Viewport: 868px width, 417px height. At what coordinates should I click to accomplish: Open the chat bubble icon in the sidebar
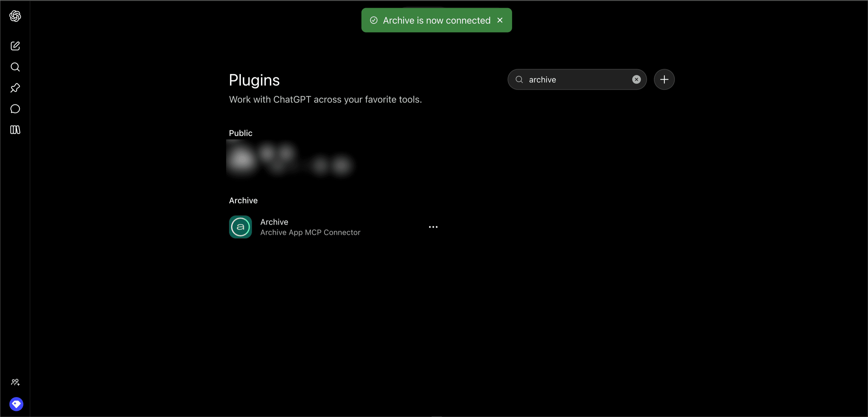click(x=15, y=109)
